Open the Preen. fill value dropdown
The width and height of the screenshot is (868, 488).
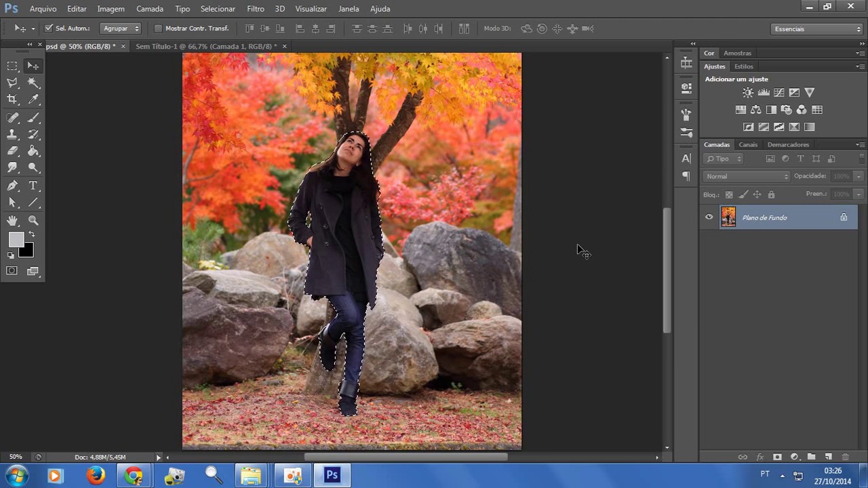pyautogui.click(x=859, y=195)
